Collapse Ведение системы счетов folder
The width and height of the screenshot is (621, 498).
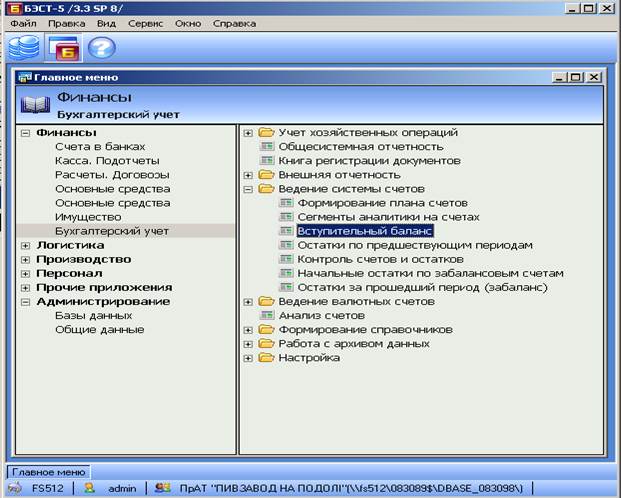click(248, 189)
